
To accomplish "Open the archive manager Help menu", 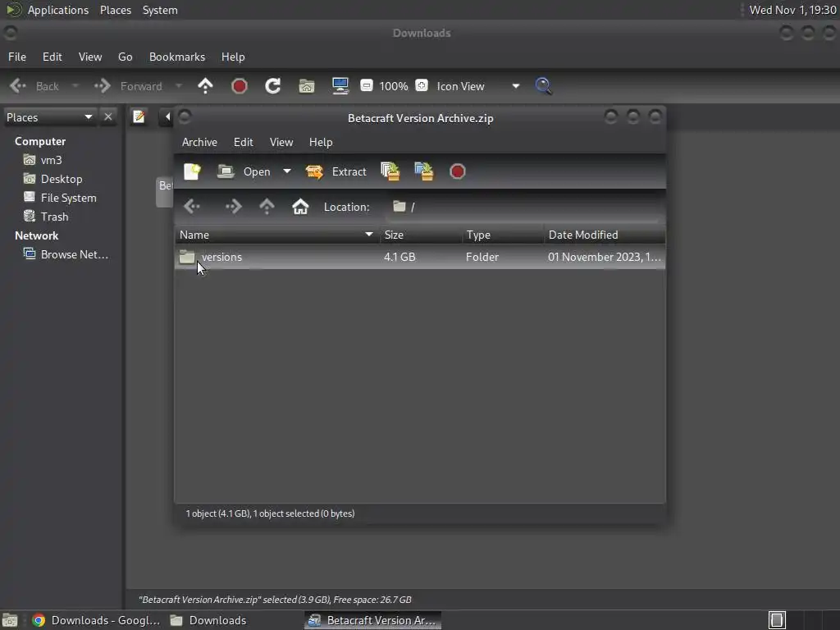I will [321, 142].
